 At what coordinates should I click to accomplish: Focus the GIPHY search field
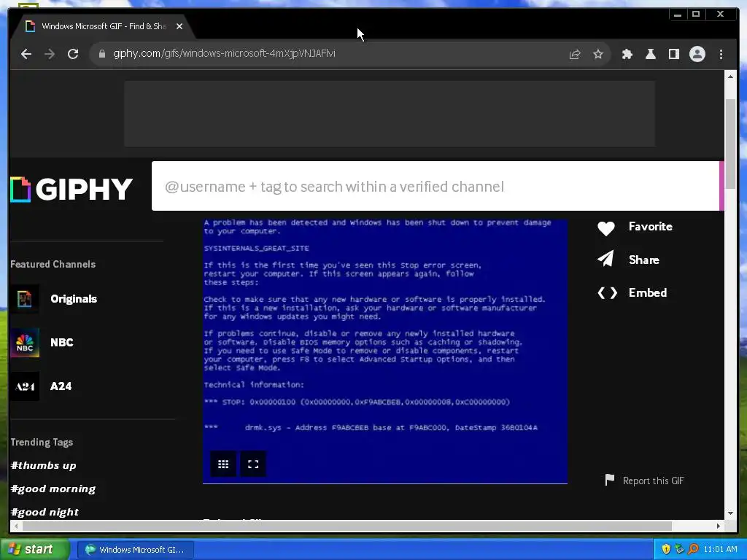[x=435, y=186]
